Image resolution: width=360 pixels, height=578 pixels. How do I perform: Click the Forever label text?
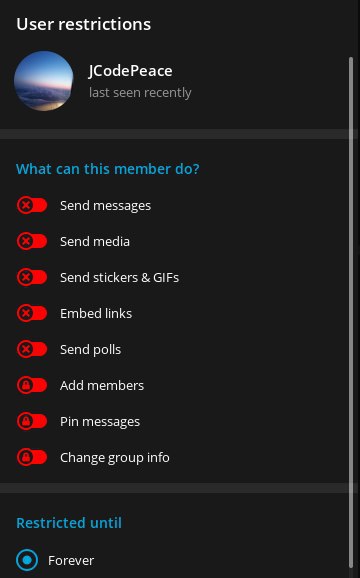pyautogui.click(x=71, y=561)
